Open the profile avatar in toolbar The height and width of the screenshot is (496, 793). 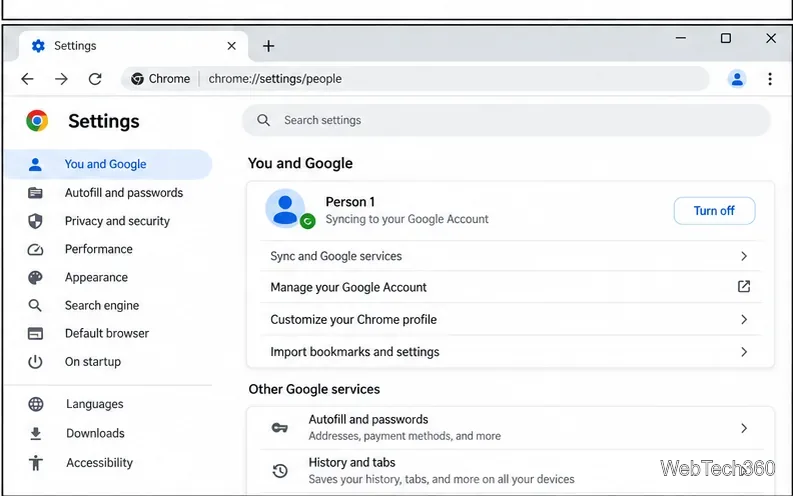pyautogui.click(x=737, y=79)
